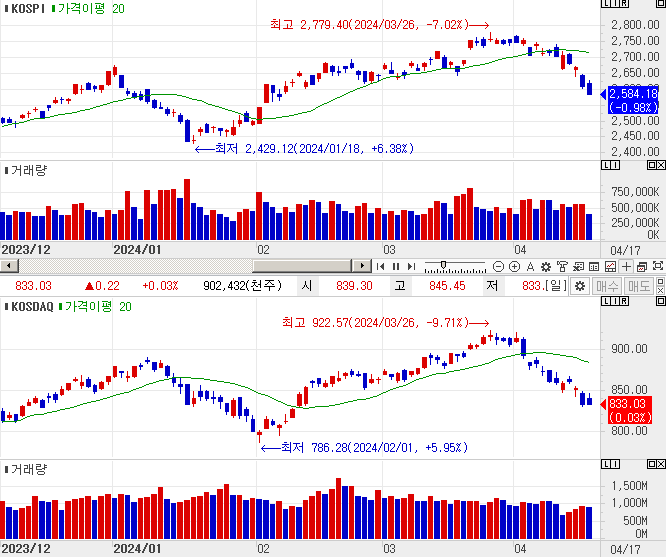666x557 pixels.
Task: Skip to last data with skip-forward button
Action: point(411,266)
